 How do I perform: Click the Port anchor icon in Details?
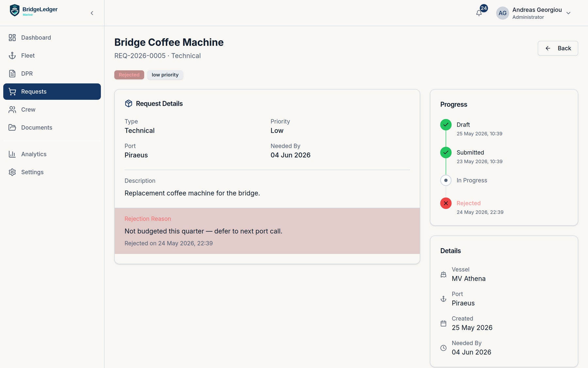[443, 299]
